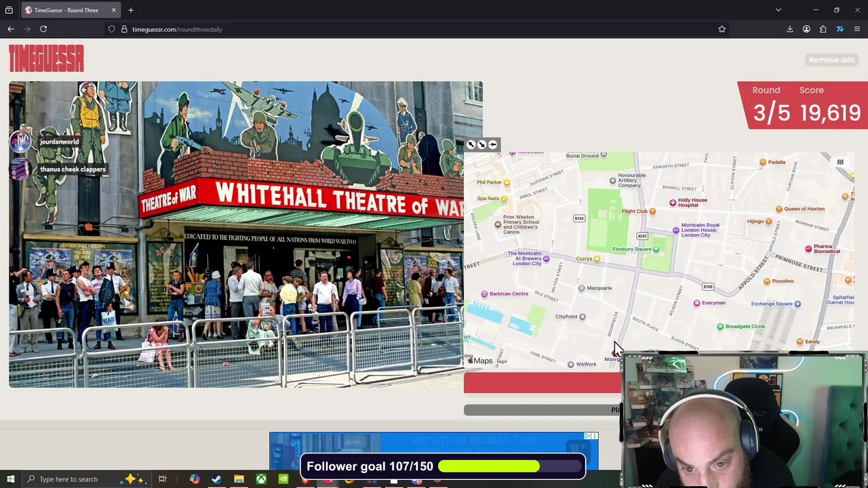
Task: Click the Flight Club pin on map
Action: click(x=652, y=211)
